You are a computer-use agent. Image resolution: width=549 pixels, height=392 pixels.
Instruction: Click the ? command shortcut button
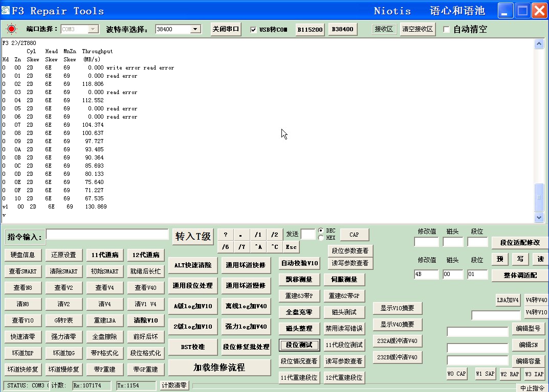pos(226,235)
